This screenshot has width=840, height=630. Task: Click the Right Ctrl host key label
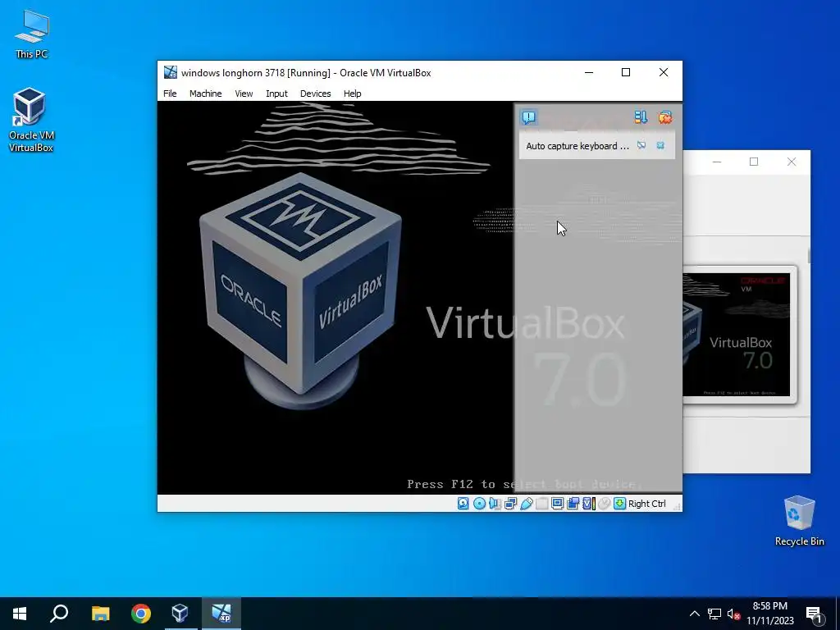(x=646, y=504)
